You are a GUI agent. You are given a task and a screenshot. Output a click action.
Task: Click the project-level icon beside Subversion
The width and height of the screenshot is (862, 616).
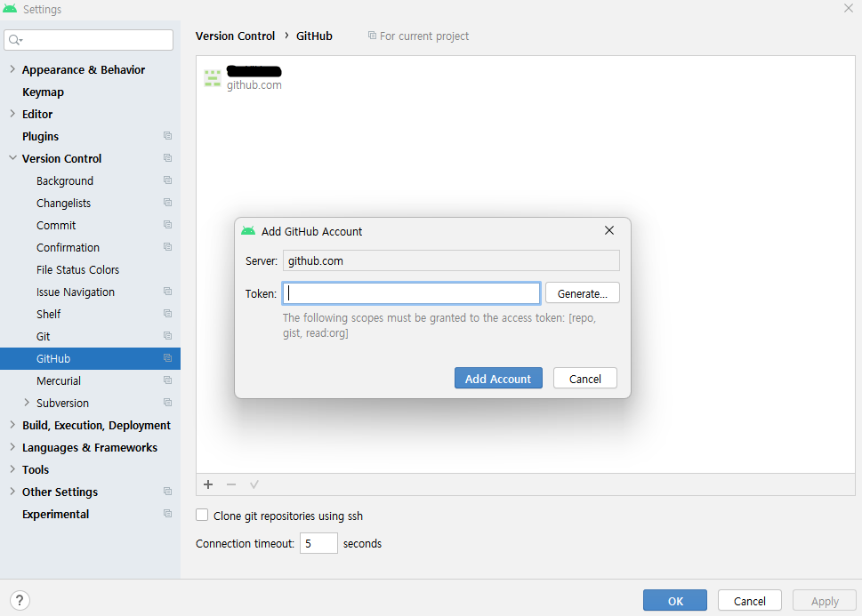pyautogui.click(x=167, y=403)
